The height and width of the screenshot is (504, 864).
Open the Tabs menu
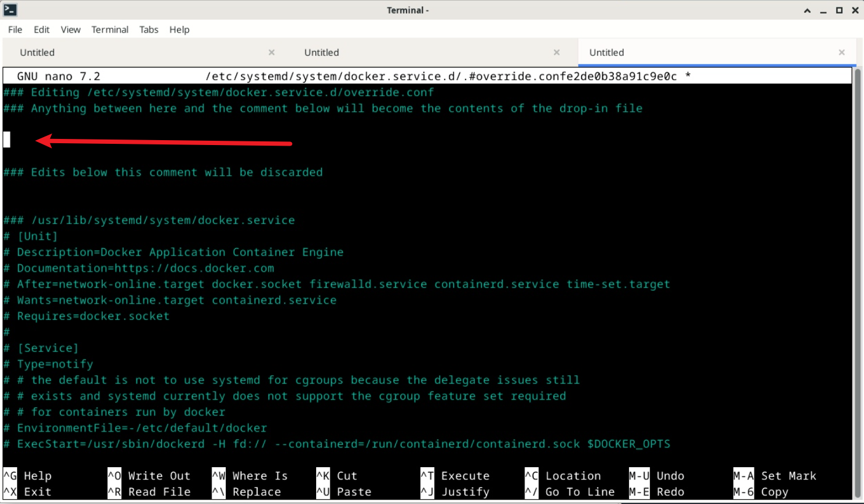pyautogui.click(x=149, y=30)
